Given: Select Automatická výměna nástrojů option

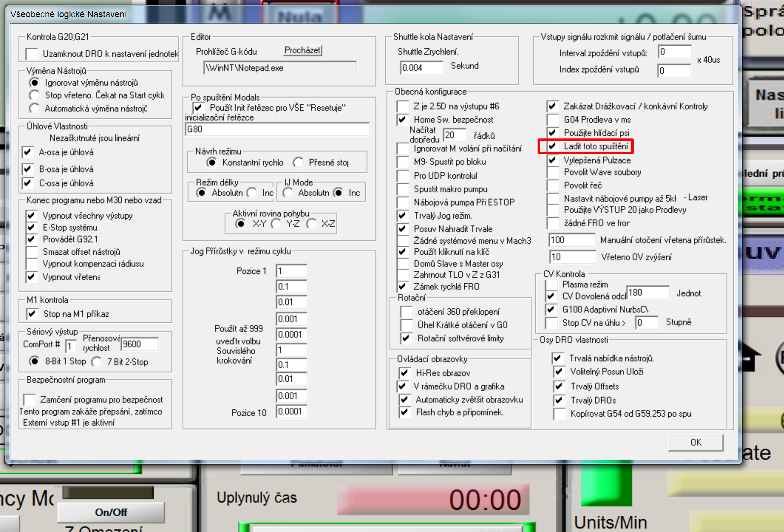Looking at the screenshot, I should [34, 108].
